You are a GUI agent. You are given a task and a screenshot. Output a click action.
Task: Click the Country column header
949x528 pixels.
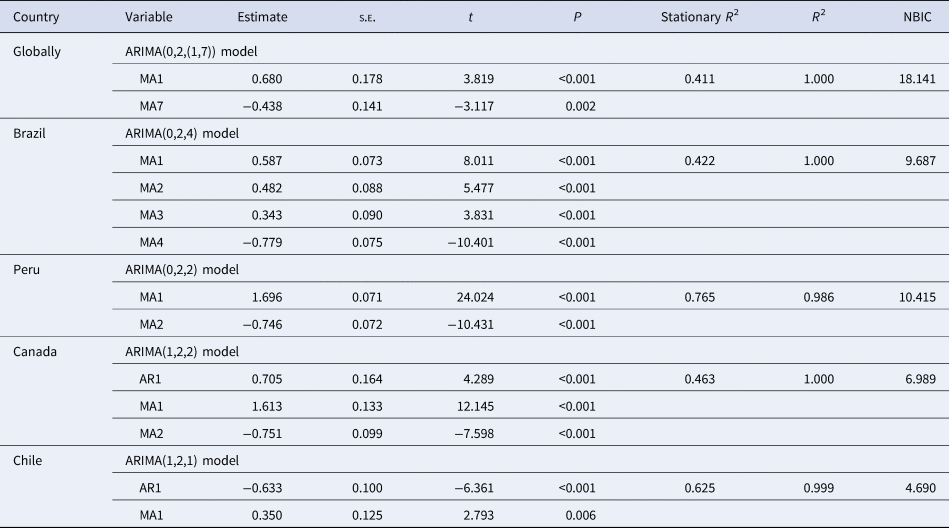pos(37,18)
